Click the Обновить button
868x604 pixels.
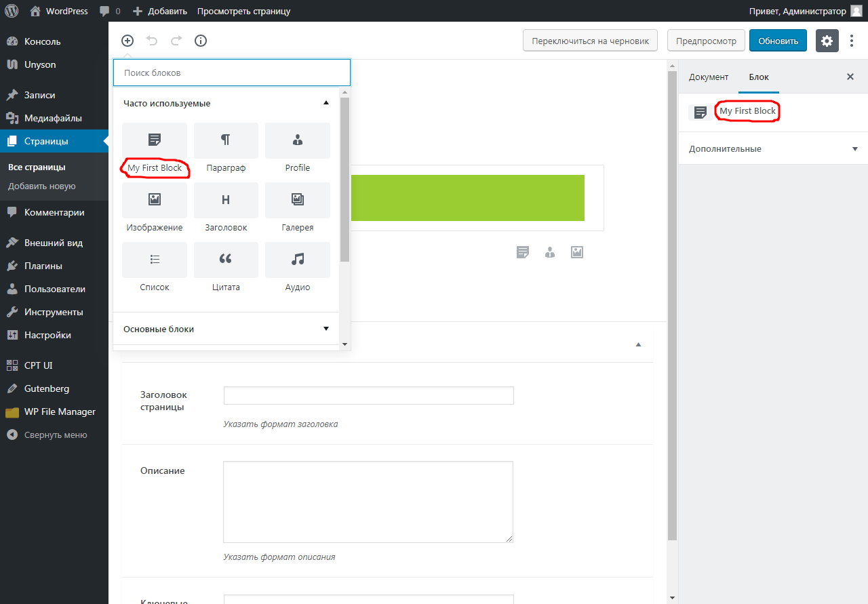tap(778, 41)
